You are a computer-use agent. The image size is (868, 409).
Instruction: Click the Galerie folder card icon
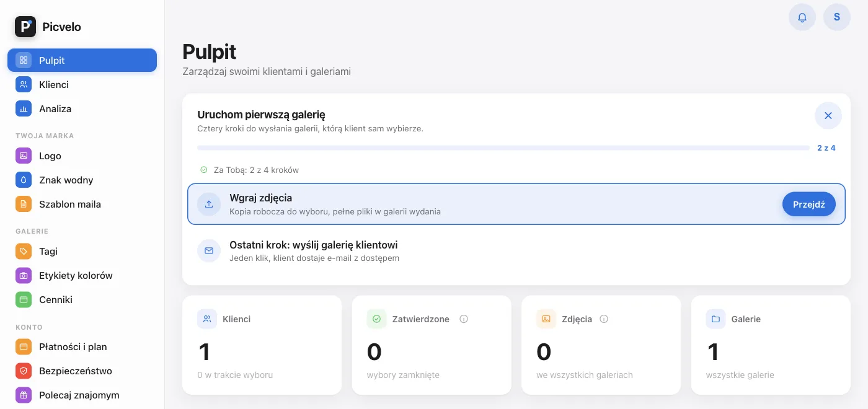(715, 319)
